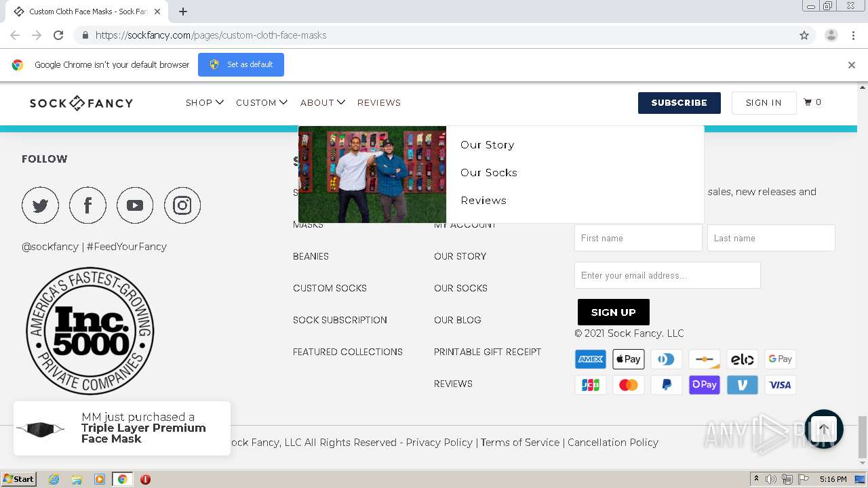This screenshot has width=868, height=488.
Task: Open REVIEWS footer link
Action: (453, 384)
